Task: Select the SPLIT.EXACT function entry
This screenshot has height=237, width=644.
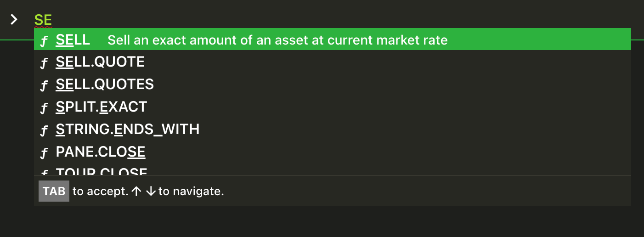Action: pyautogui.click(x=333, y=107)
